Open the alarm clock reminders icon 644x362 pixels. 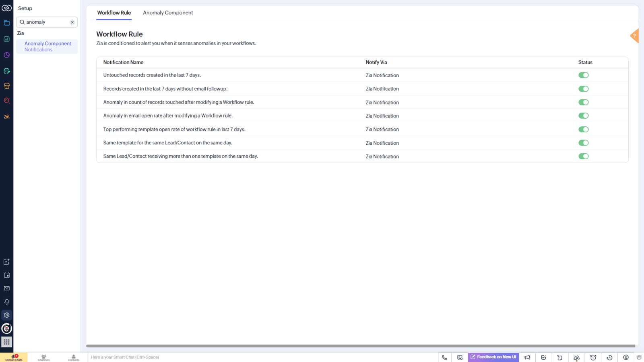[x=593, y=357]
